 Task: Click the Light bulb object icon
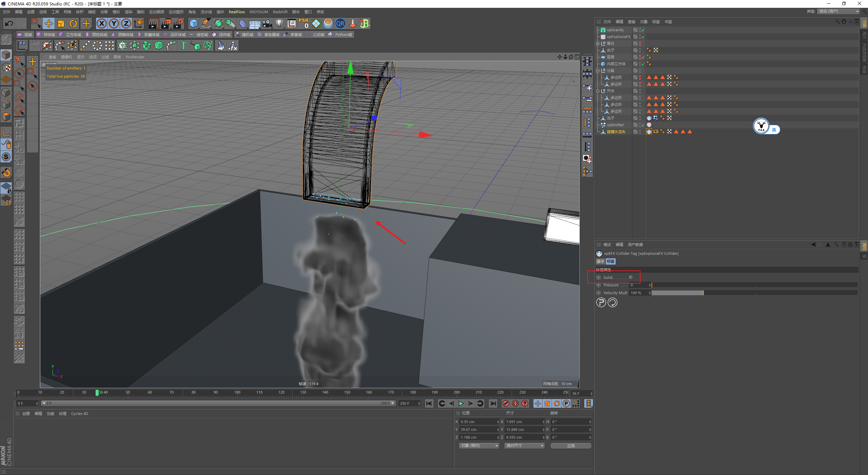point(279,23)
